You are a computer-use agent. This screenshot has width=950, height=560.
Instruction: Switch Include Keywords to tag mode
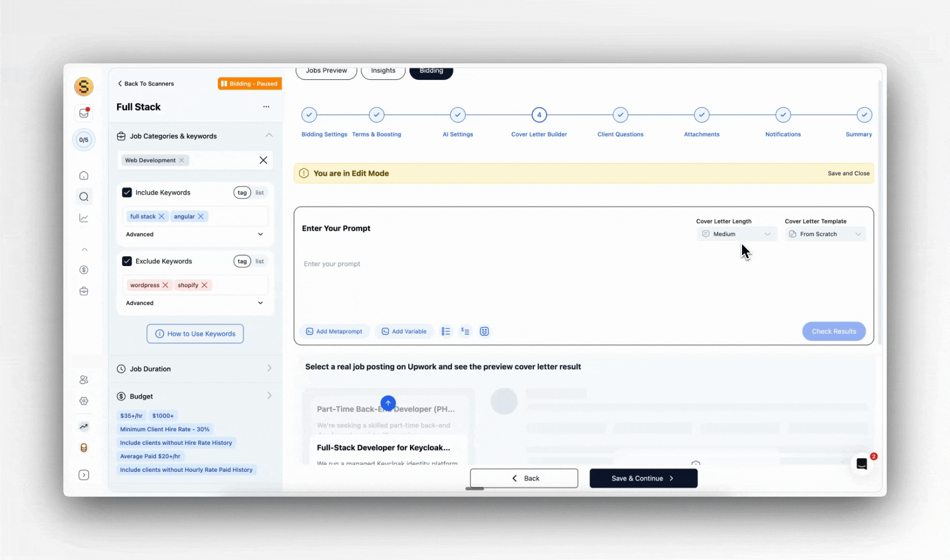(242, 192)
